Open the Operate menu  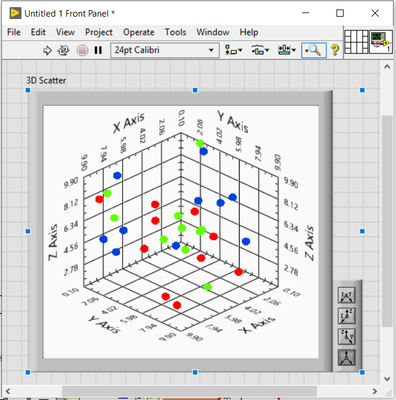click(x=139, y=32)
